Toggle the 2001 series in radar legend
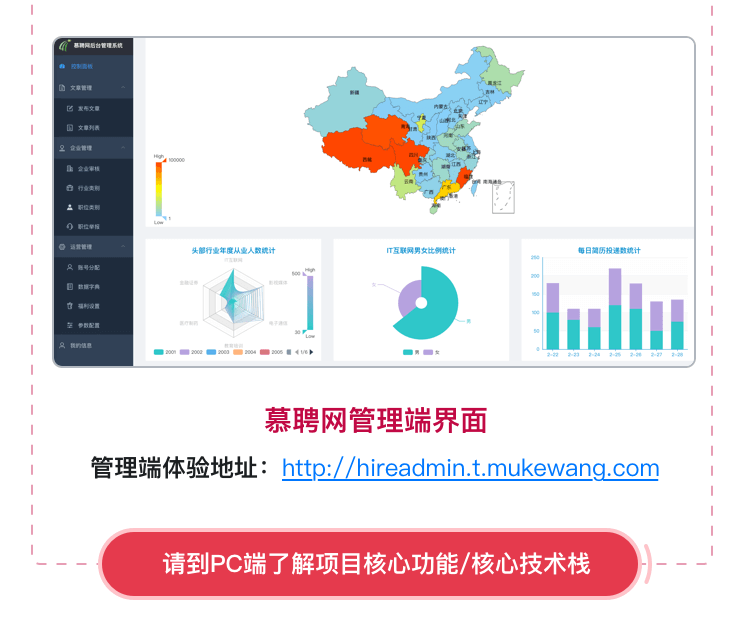 [x=165, y=352]
